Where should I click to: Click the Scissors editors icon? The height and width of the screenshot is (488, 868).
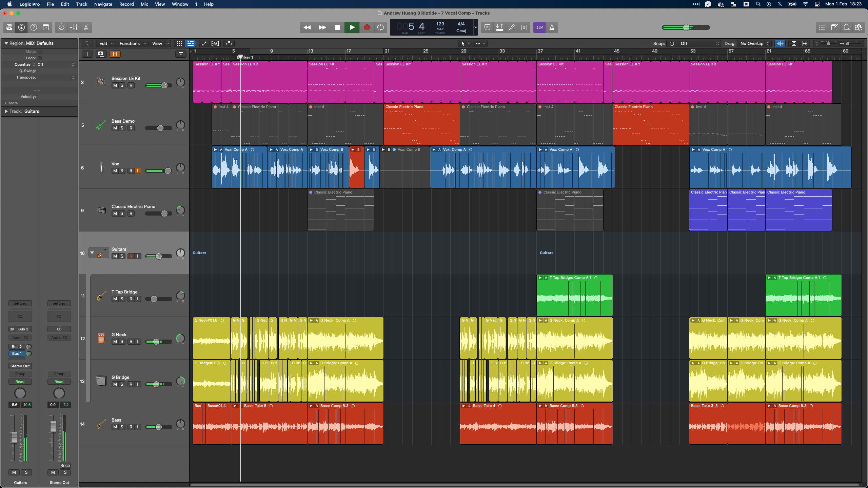tap(86, 27)
